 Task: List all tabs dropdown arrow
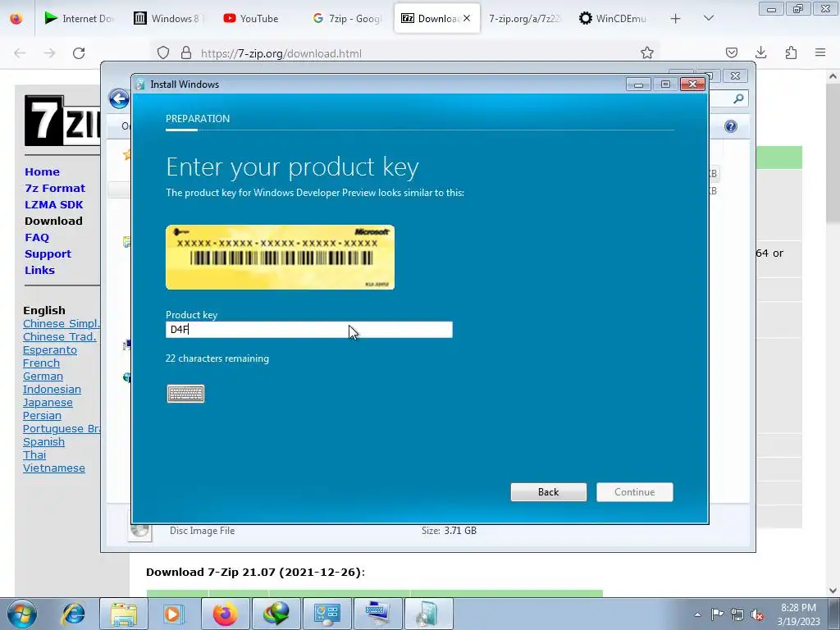(x=708, y=18)
